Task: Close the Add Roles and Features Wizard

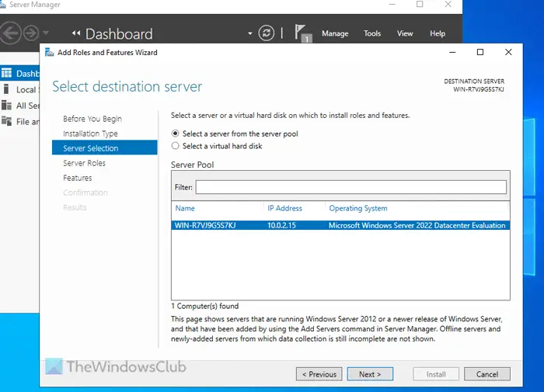Action: (508, 52)
